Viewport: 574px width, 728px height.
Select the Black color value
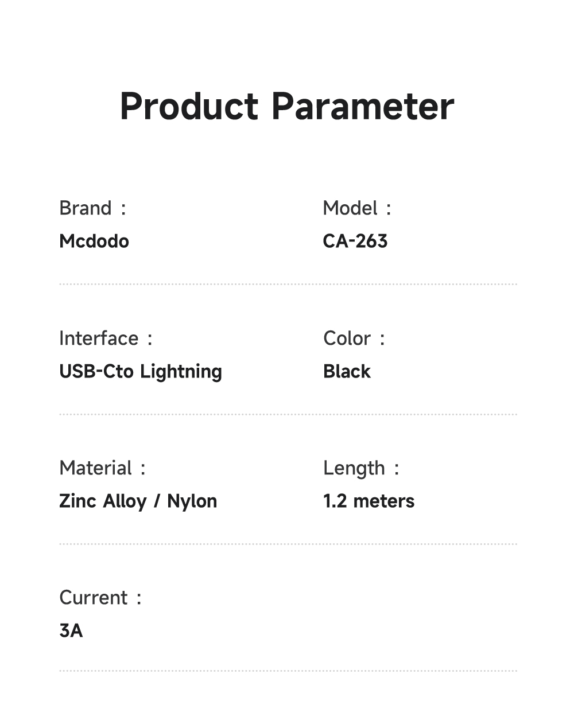coord(347,372)
